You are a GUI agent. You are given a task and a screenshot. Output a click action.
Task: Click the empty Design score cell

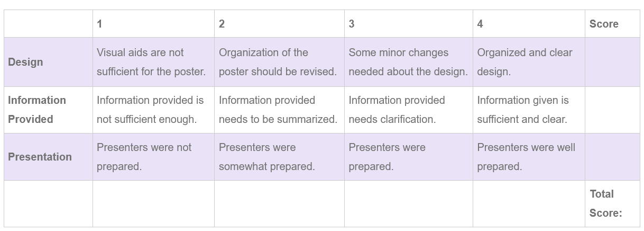coord(612,62)
